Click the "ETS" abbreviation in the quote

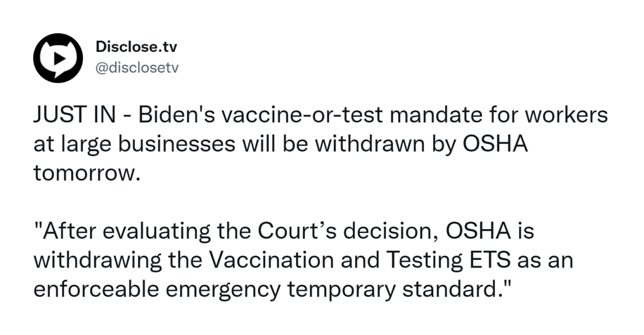(494, 260)
